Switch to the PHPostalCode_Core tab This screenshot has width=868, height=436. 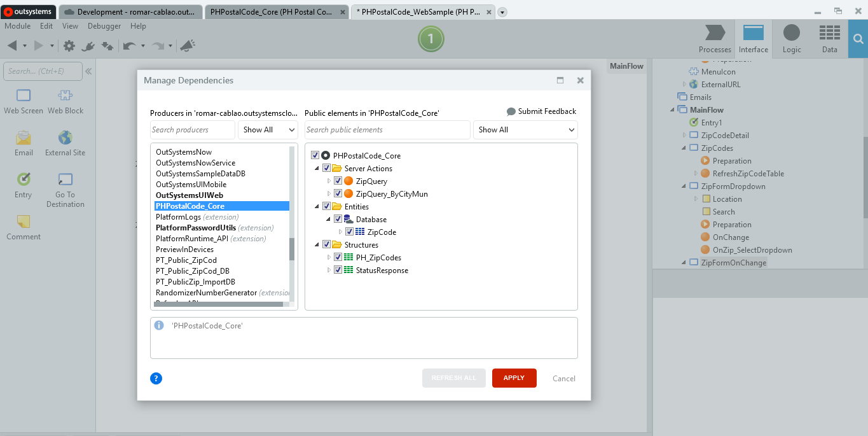[277, 12]
